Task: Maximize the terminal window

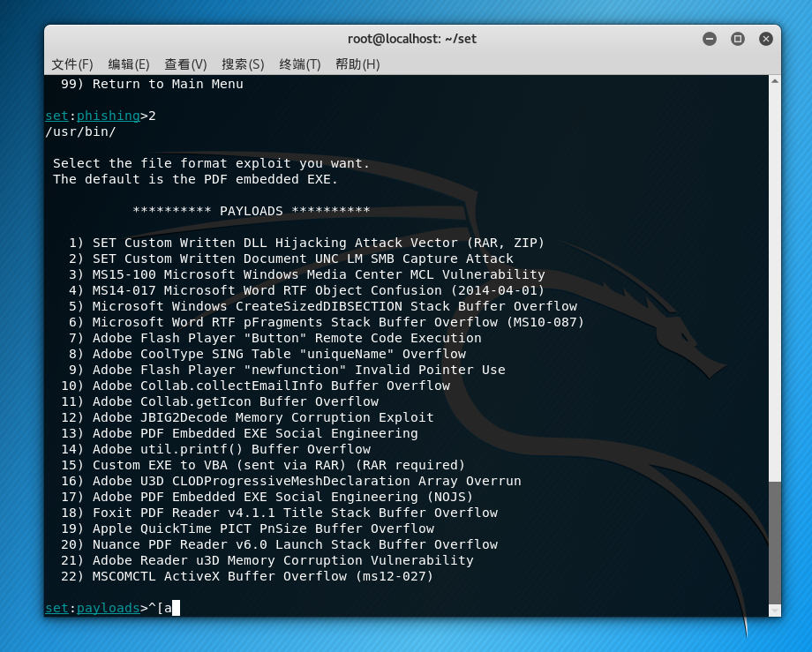Action: [x=738, y=39]
